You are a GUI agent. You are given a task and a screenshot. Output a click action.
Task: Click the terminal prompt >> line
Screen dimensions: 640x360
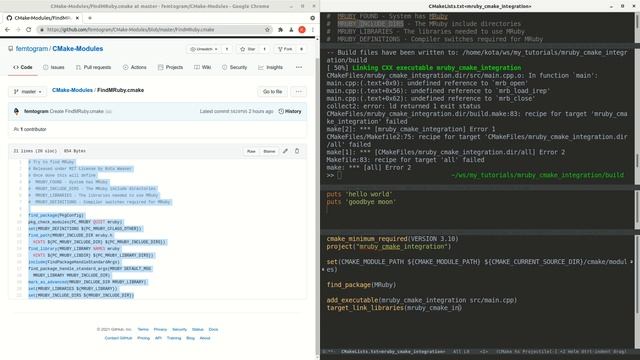[x=476, y=175]
